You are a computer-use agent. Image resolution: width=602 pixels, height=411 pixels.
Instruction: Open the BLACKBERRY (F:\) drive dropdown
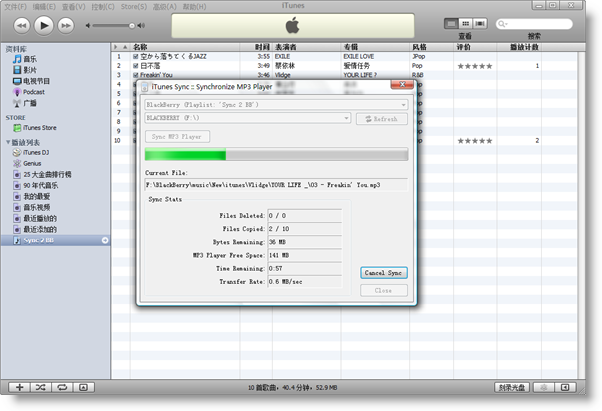tap(248, 118)
